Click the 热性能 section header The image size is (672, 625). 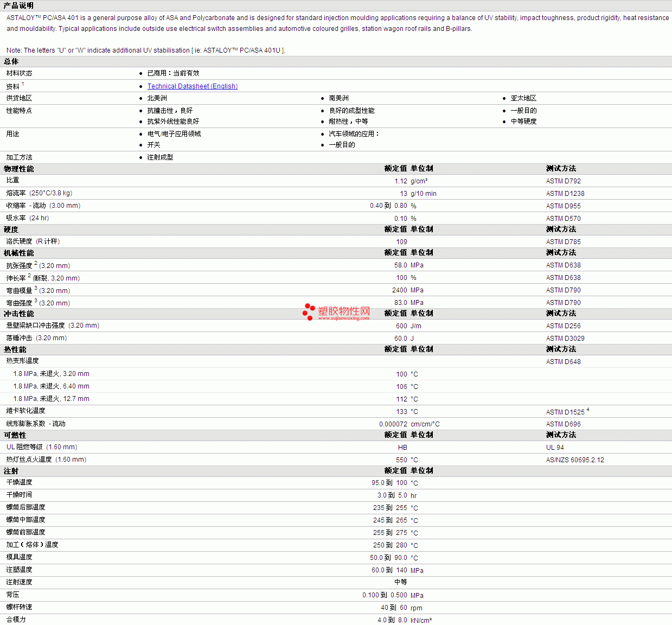15,350
